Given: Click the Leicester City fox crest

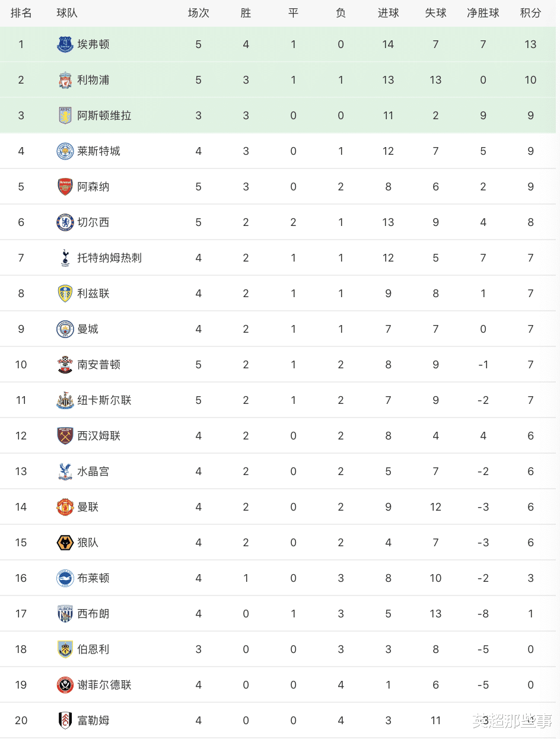Looking at the screenshot, I should pyautogui.click(x=65, y=151).
